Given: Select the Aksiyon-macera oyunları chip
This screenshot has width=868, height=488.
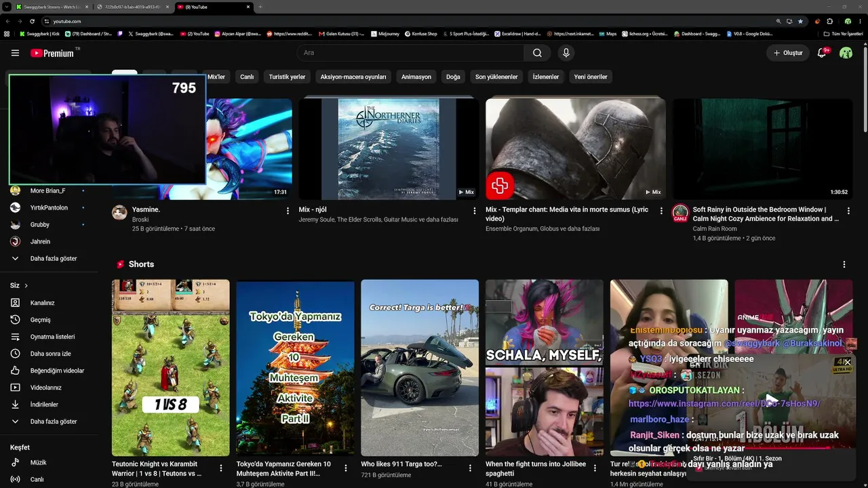Looking at the screenshot, I should (x=353, y=77).
